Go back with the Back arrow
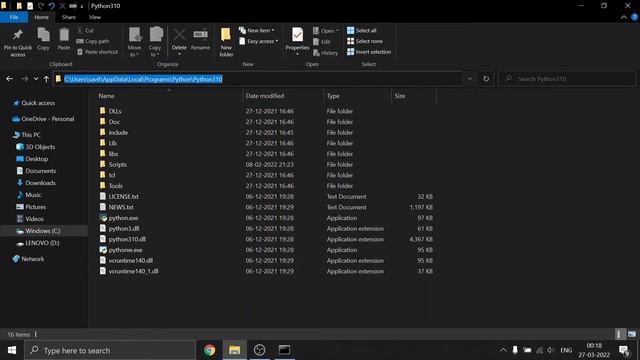Screen dimensions: 640x360 (x=9, y=79)
